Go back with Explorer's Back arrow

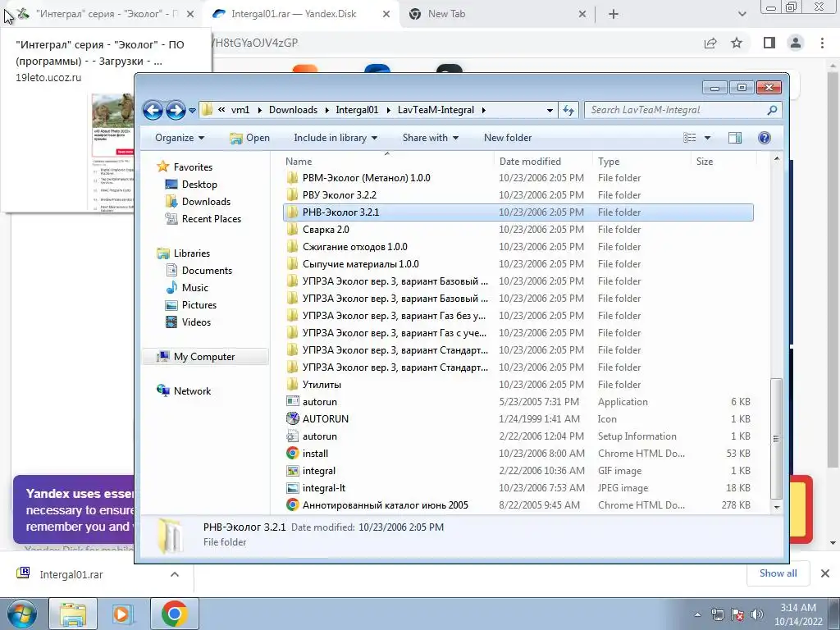point(153,111)
